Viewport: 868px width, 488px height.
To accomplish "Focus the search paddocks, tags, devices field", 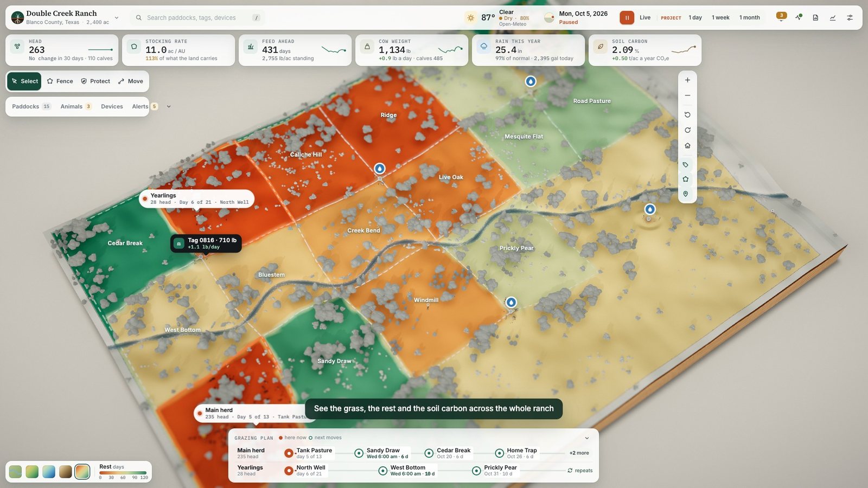I will 197,18.
